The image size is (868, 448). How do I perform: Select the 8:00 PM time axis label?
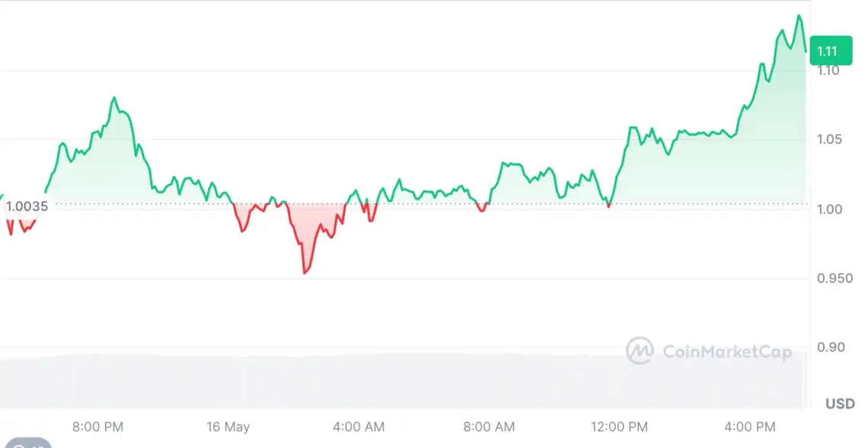pos(97,427)
